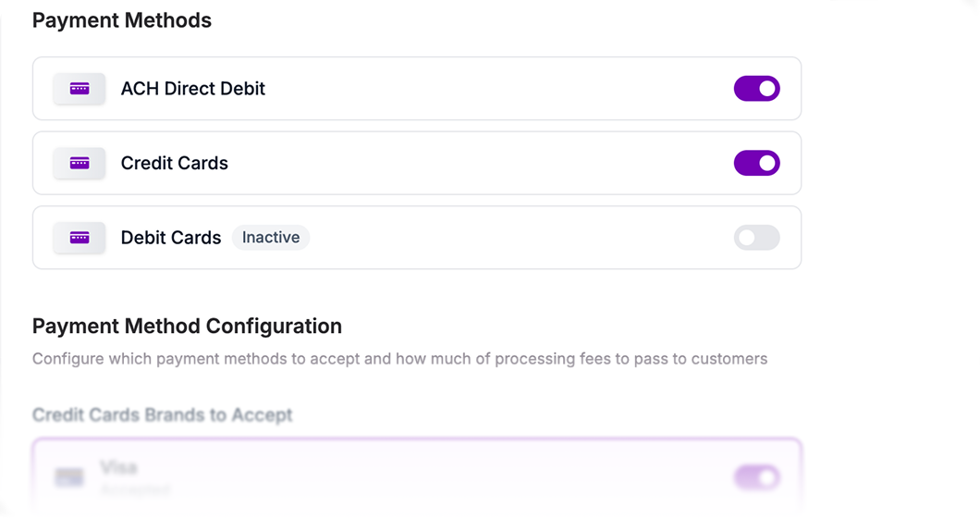Image resolution: width=980 pixels, height=519 pixels.
Task: Toggle the Visa accepted switch
Action: 756,477
